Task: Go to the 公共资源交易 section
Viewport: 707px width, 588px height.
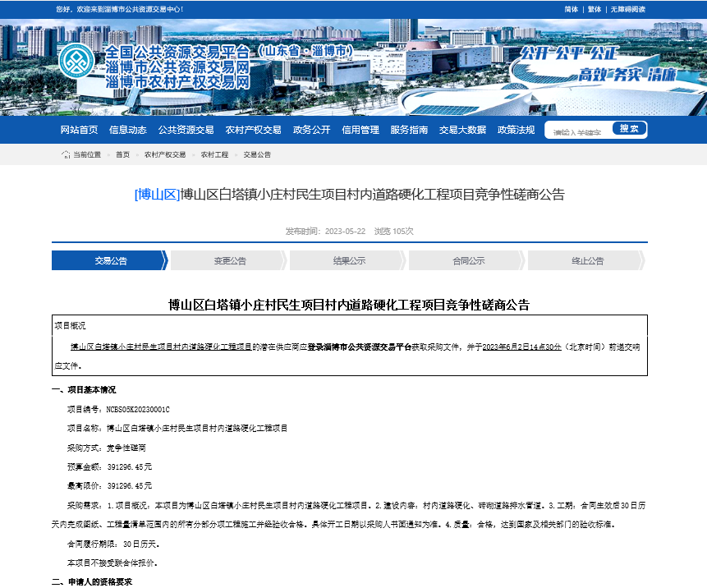Action: [186, 130]
